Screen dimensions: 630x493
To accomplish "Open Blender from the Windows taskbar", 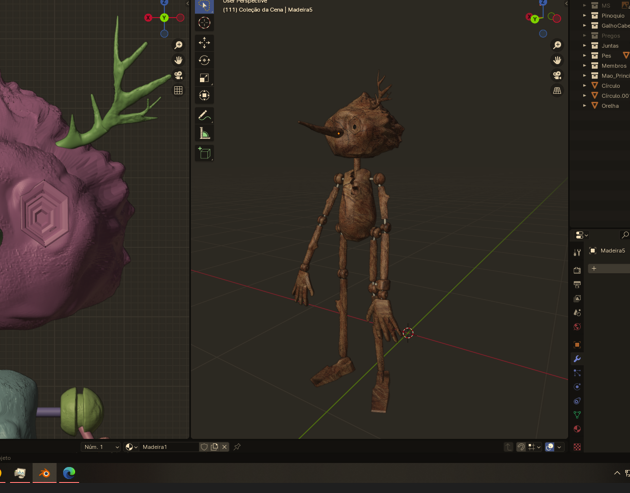I will click(x=44, y=473).
